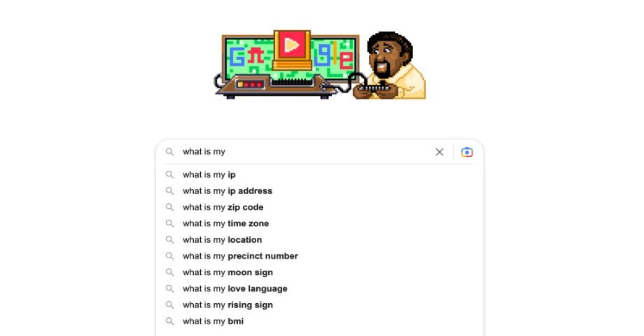Click the search icon beside the moon sign suggestion

(169, 272)
